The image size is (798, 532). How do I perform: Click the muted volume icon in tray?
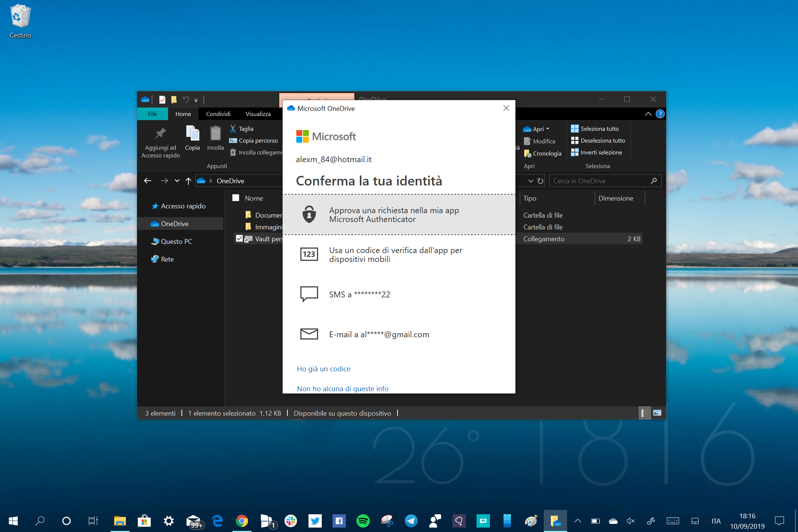[x=631, y=521]
